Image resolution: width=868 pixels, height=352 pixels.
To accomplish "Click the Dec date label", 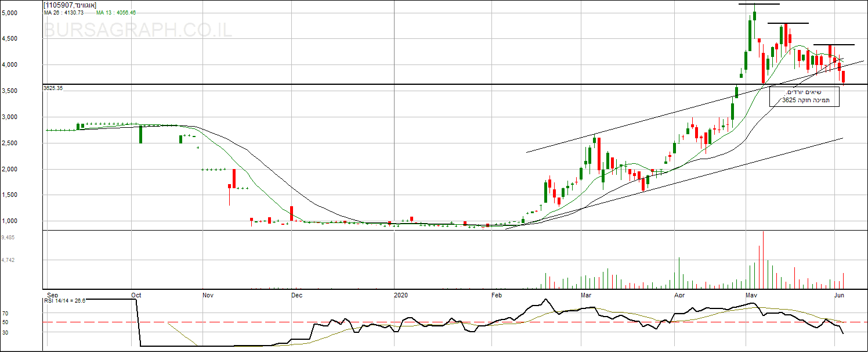I will pos(296,295).
